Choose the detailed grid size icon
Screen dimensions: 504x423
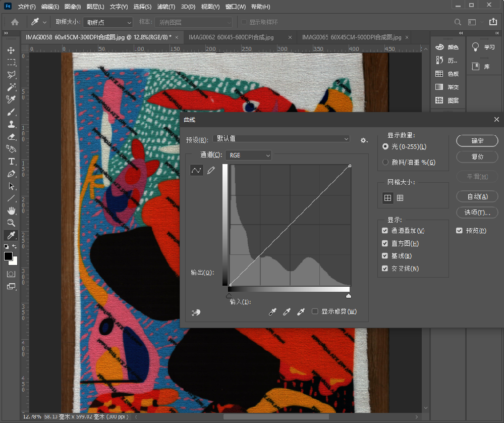400,198
